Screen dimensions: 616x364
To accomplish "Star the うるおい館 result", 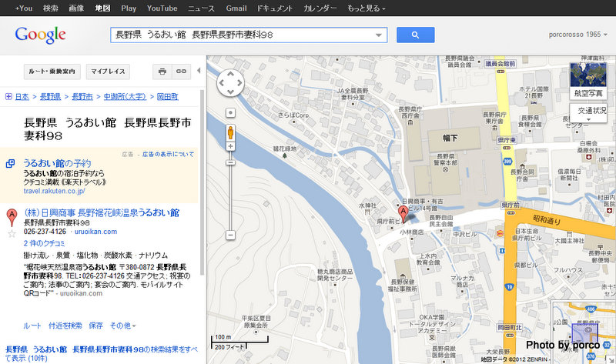I will tap(12, 235).
